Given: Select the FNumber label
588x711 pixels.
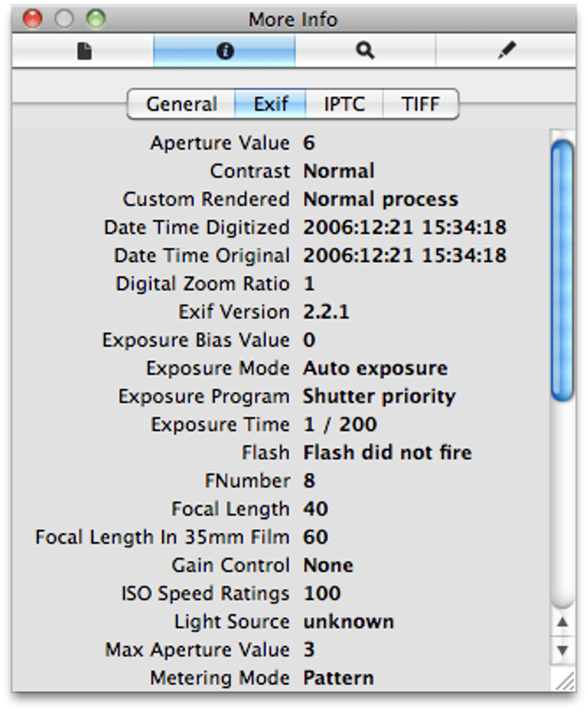Looking at the screenshot, I should tap(248, 481).
